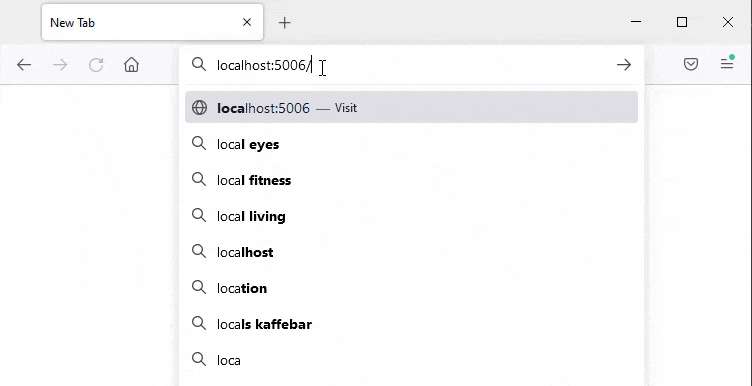
Task: Click the magnifier icon beside 'location'
Action: (199, 287)
